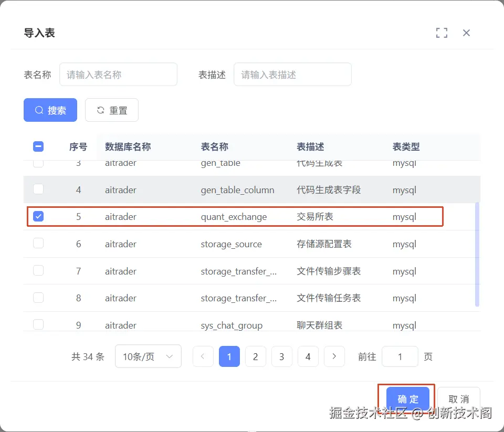Select pagination page 1
504x432 pixels.
tap(229, 356)
